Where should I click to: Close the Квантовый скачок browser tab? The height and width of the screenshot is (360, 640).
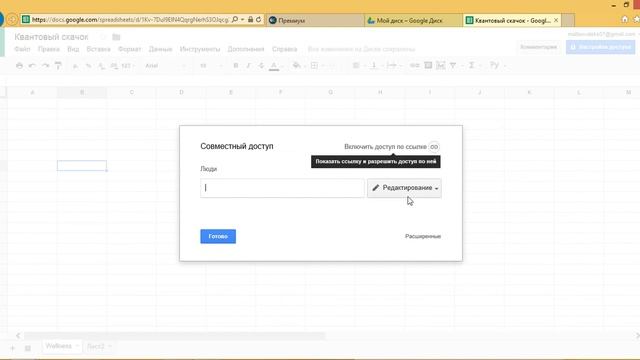coord(556,20)
